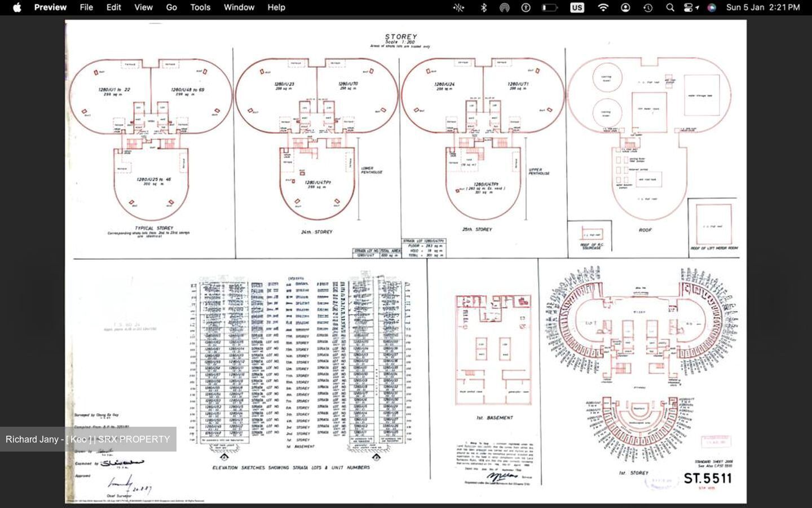
Task: Click the user account icon in menu bar
Action: pos(625,7)
